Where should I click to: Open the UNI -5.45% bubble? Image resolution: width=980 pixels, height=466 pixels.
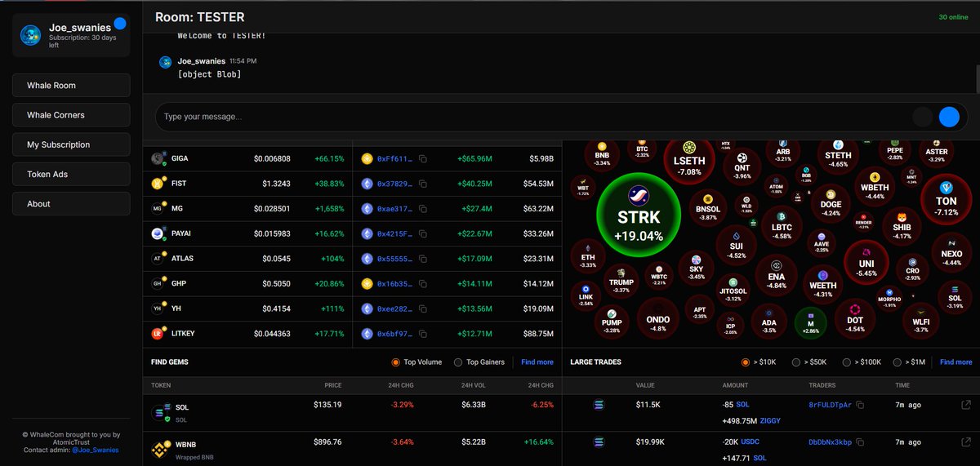coord(866,261)
